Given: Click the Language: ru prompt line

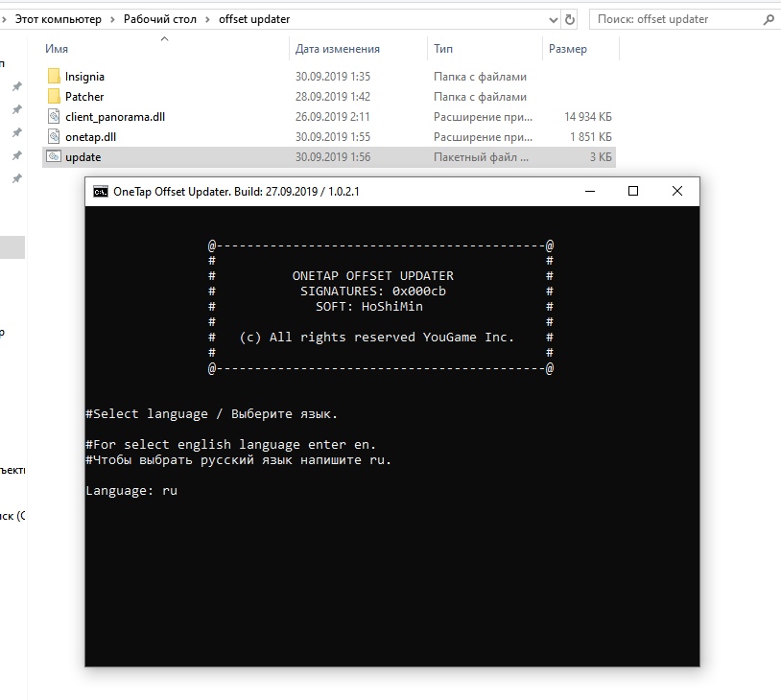Looking at the screenshot, I should tap(131, 491).
